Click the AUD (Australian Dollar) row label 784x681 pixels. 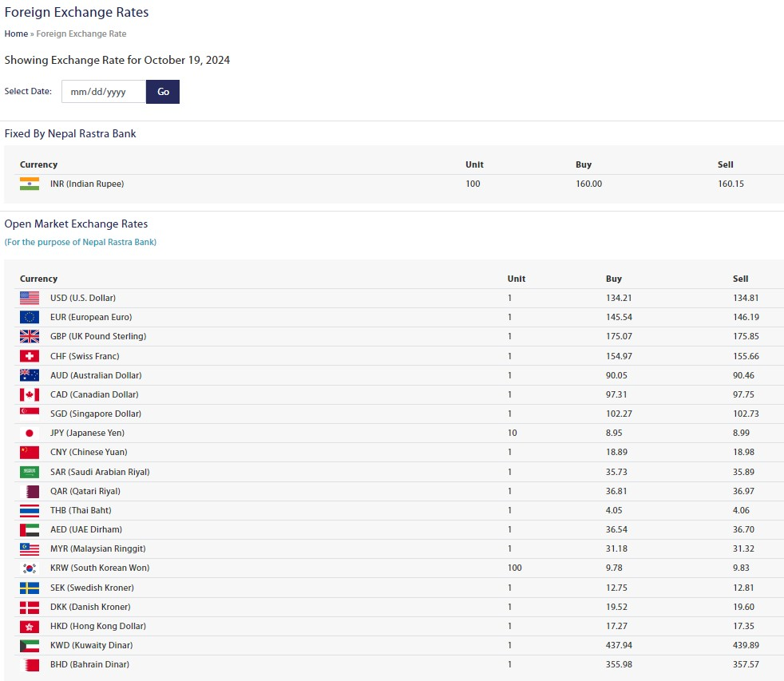pyautogui.click(x=96, y=375)
